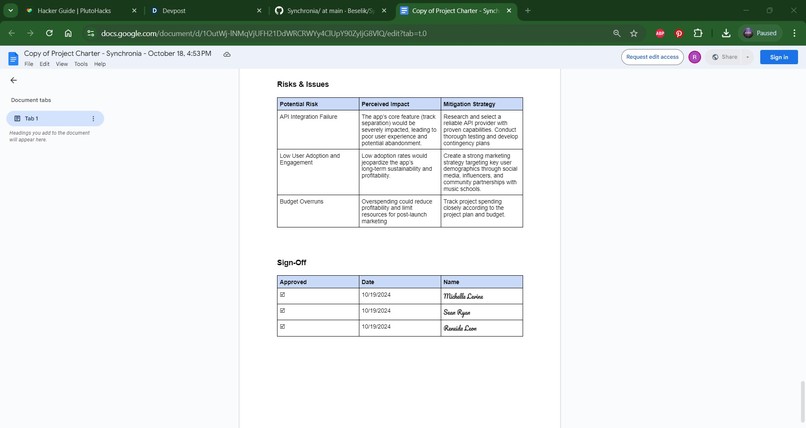Image resolution: width=806 pixels, height=428 pixels.
Task: Close the Hacker Guide tab
Action: point(134,11)
